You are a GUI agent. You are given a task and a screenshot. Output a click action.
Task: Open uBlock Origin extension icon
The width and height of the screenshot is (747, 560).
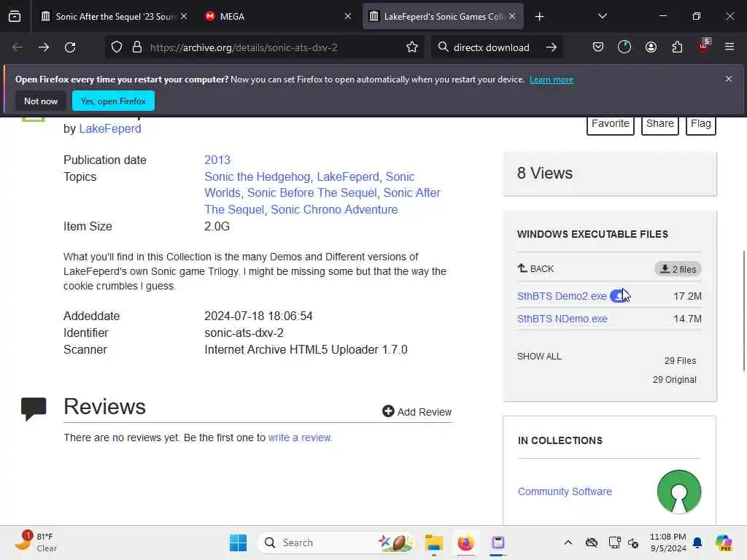tap(704, 46)
